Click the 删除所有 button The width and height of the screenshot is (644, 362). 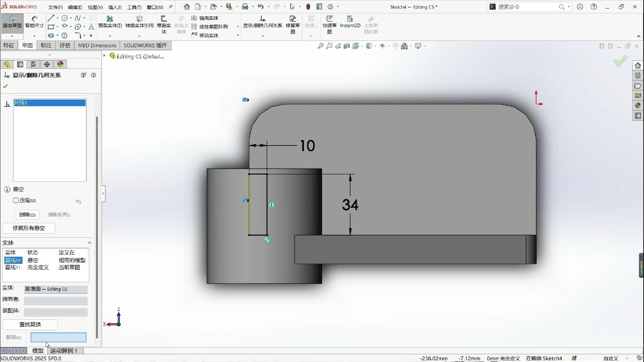click(59, 215)
